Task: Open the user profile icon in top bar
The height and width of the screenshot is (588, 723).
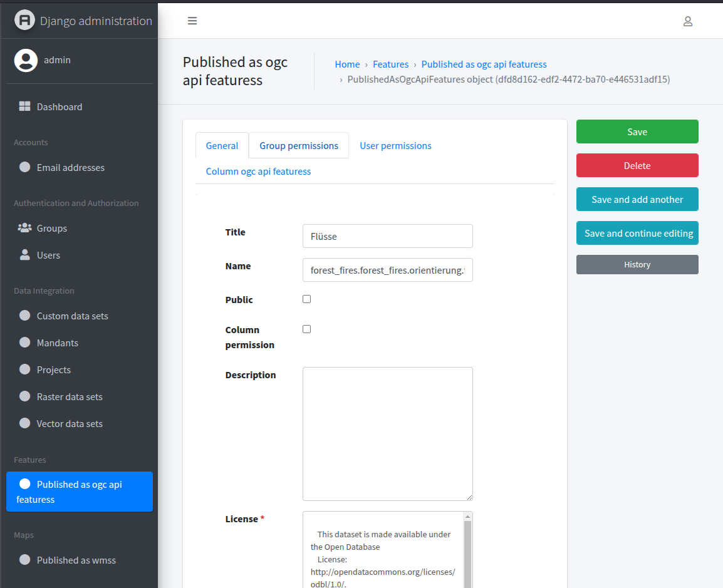Action: pyautogui.click(x=687, y=21)
